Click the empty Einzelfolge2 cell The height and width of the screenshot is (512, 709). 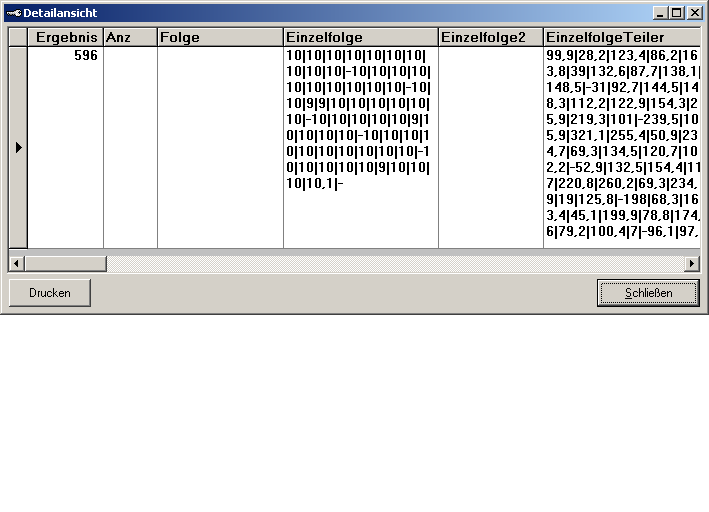point(490,147)
